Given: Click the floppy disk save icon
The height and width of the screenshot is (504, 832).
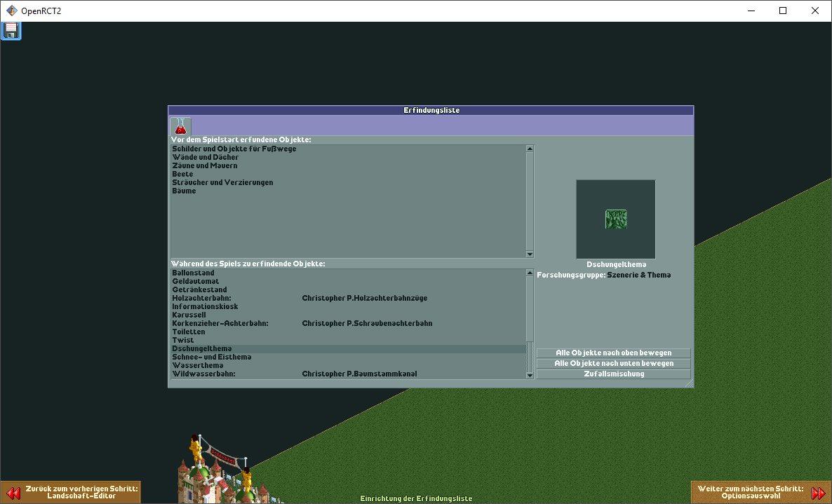Looking at the screenshot, I should click(11, 31).
